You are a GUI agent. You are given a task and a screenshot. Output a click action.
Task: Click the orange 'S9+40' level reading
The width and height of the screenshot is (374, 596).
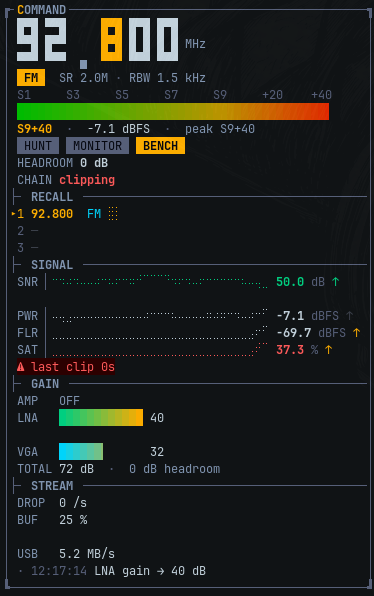pyautogui.click(x=35, y=129)
